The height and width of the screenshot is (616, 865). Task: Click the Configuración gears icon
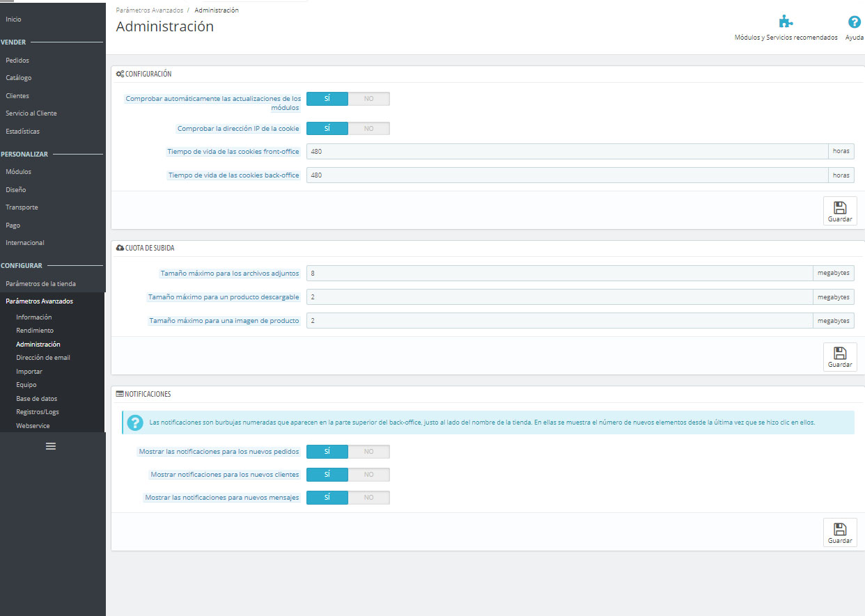(x=120, y=74)
